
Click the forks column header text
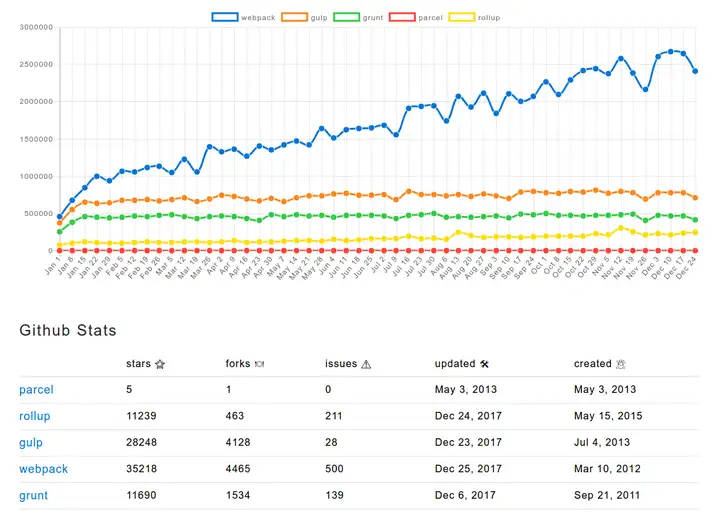point(238,364)
